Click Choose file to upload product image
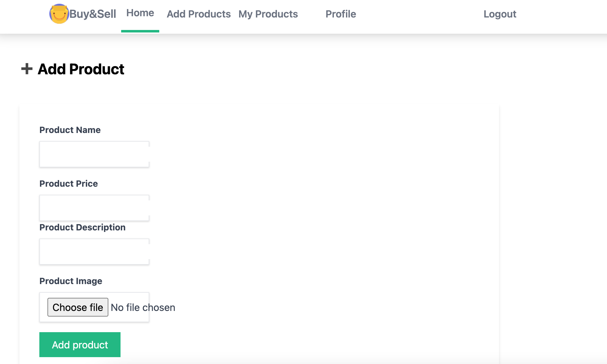 (x=77, y=307)
